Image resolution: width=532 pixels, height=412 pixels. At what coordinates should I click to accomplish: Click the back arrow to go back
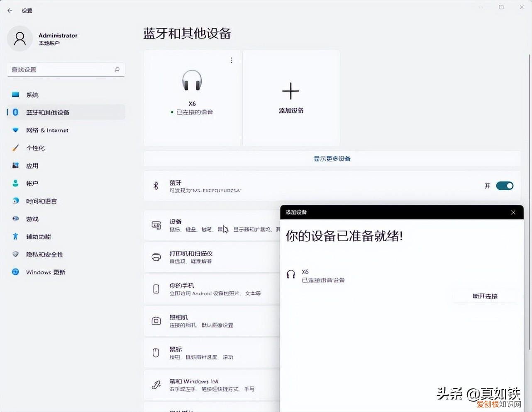click(x=10, y=10)
